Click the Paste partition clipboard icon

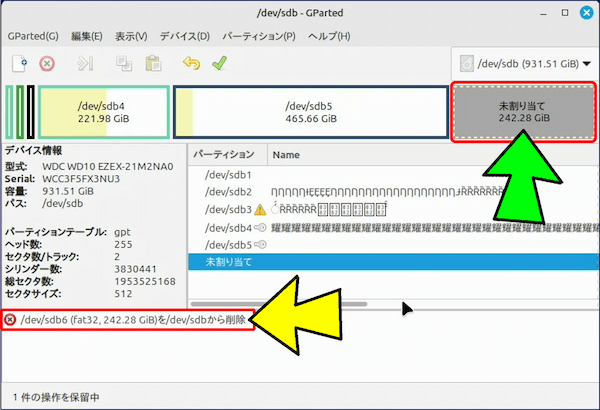[152, 63]
